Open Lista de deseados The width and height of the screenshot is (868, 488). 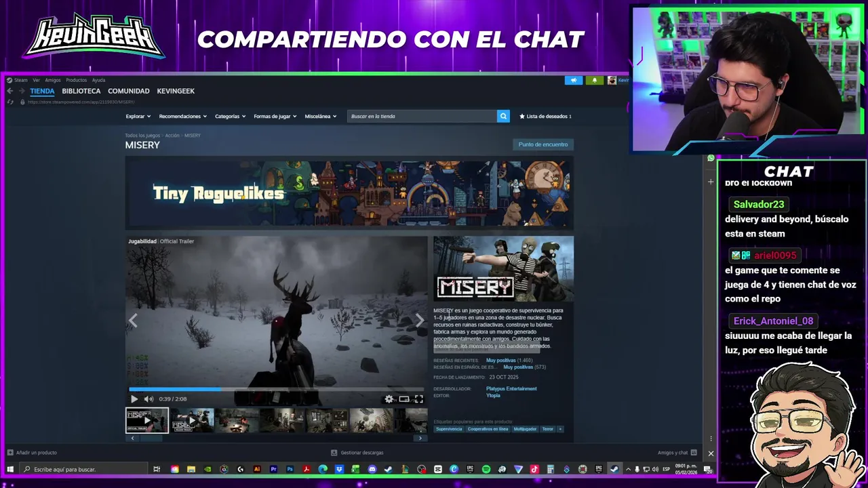click(x=545, y=117)
